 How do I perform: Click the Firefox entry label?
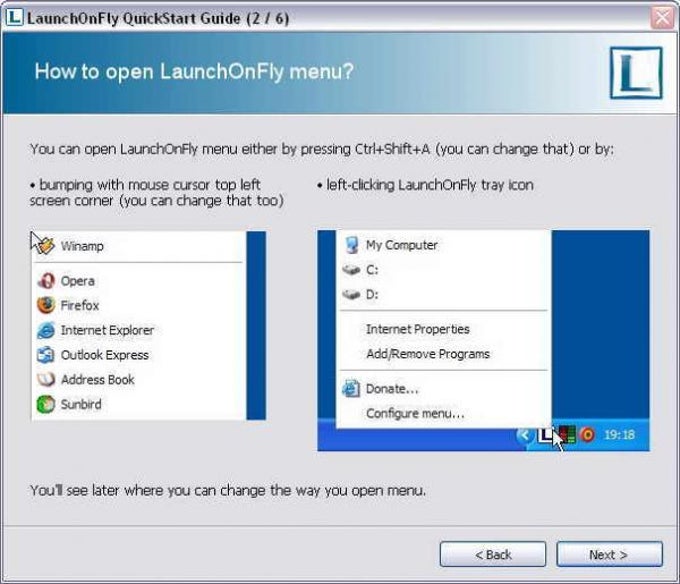pyautogui.click(x=80, y=305)
